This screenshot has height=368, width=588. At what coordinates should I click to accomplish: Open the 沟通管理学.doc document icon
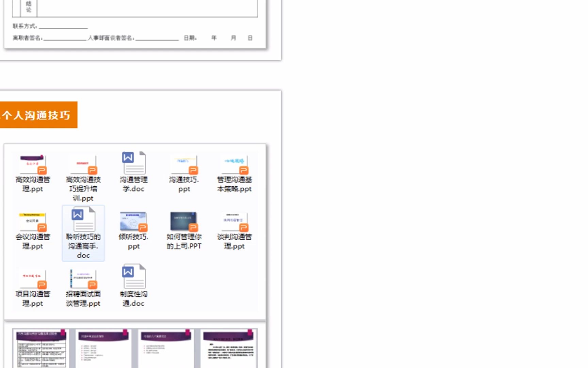134,163
